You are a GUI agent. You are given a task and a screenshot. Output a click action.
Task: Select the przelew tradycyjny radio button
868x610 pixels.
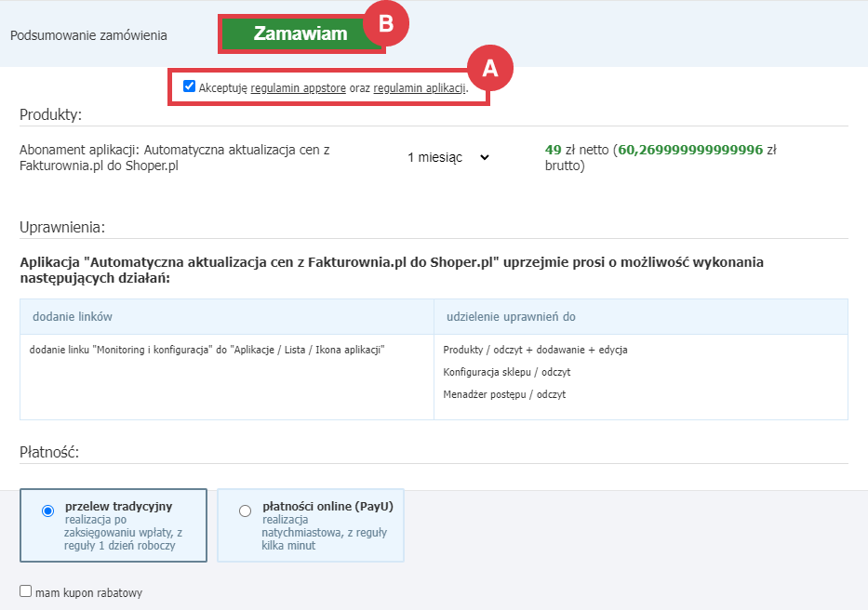[48, 511]
